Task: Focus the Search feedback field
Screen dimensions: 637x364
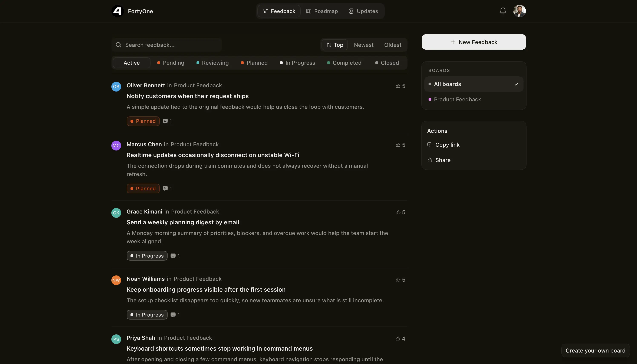Action: tap(167, 45)
